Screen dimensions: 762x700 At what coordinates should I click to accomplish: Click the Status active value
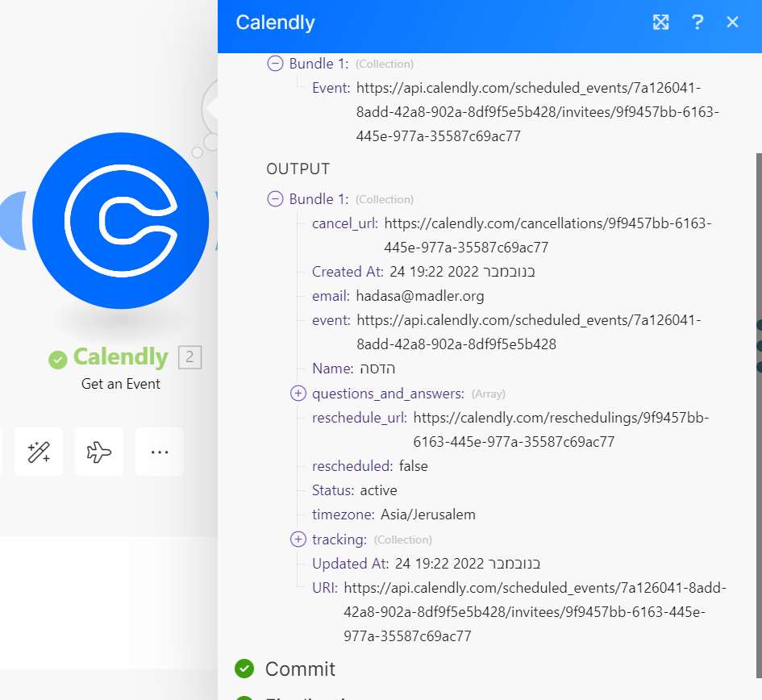pyautogui.click(x=378, y=490)
